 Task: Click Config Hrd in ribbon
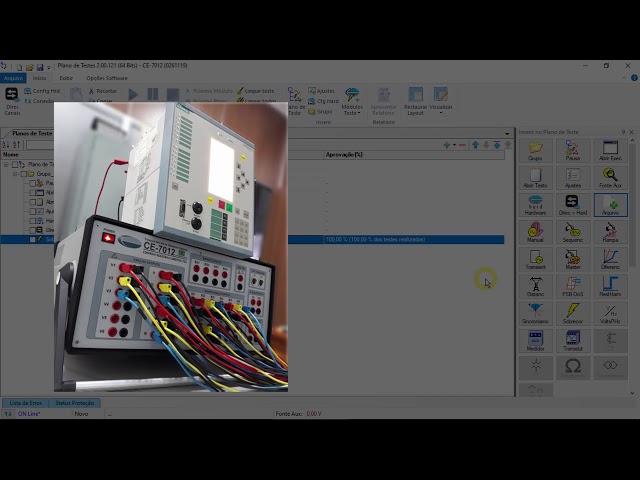42,91
